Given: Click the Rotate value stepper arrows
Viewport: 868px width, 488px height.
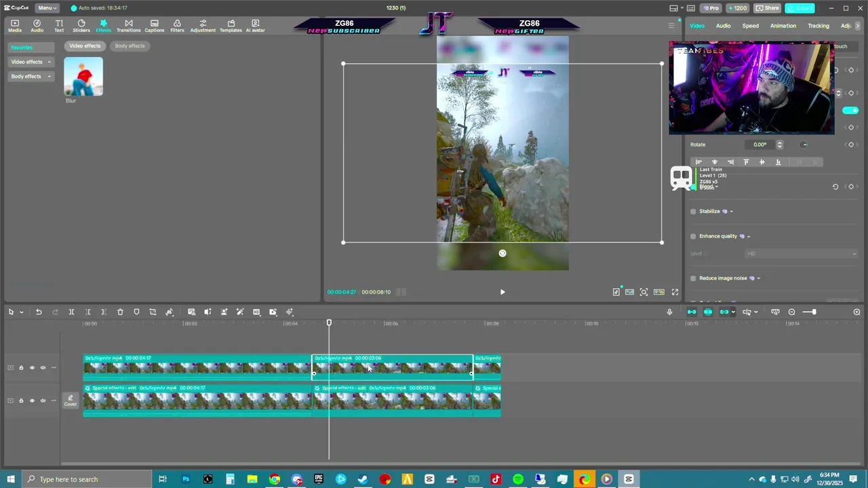Looking at the screenshot, I should [x=779, y=144].
